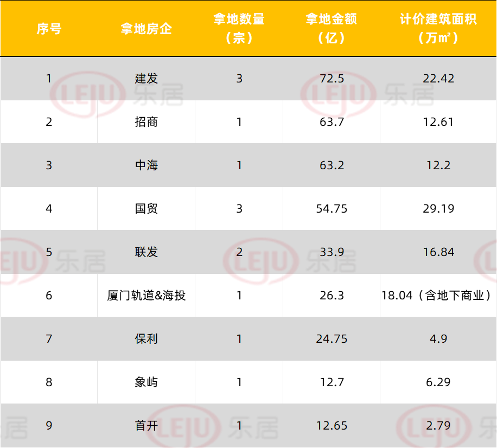Select the company cell 建发

click(x=146, y=78)
